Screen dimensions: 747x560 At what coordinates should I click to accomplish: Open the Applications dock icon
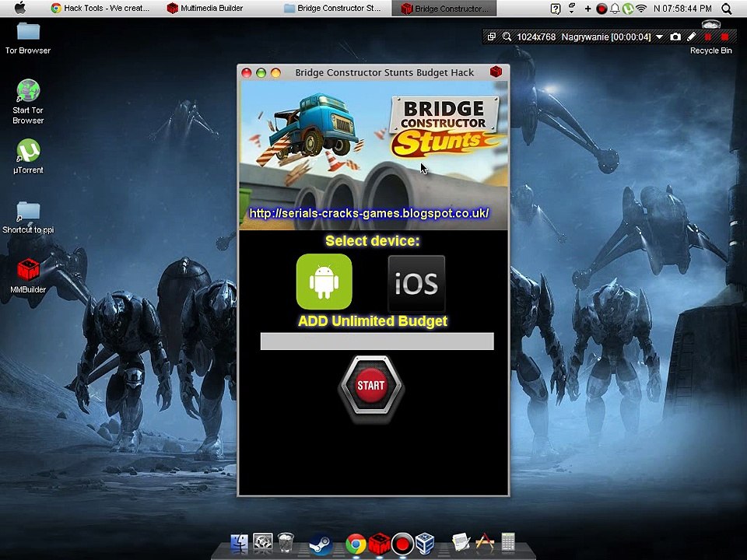click(485, 542)
